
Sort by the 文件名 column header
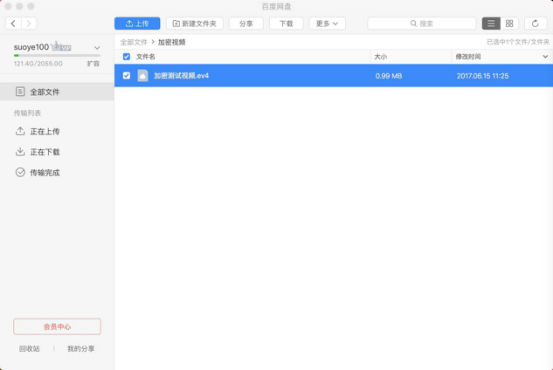point(145,57)
